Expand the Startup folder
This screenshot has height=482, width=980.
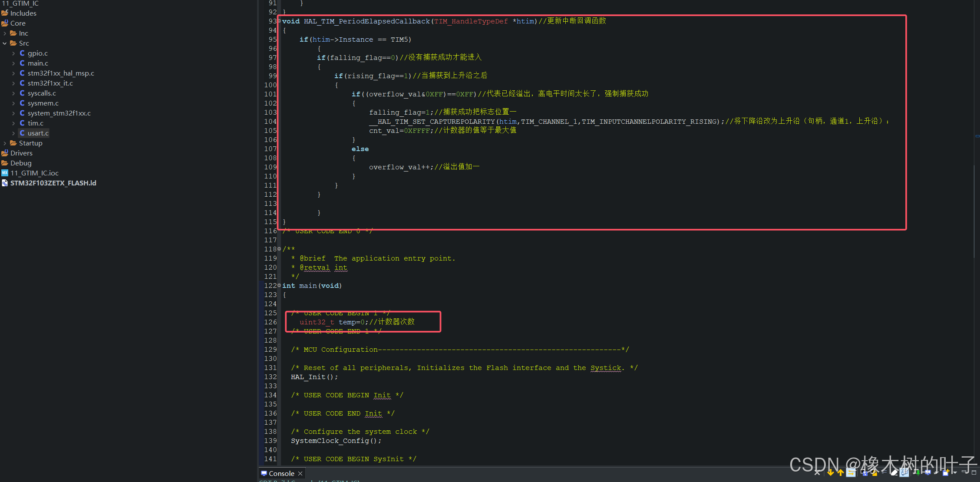coord(5,143)
